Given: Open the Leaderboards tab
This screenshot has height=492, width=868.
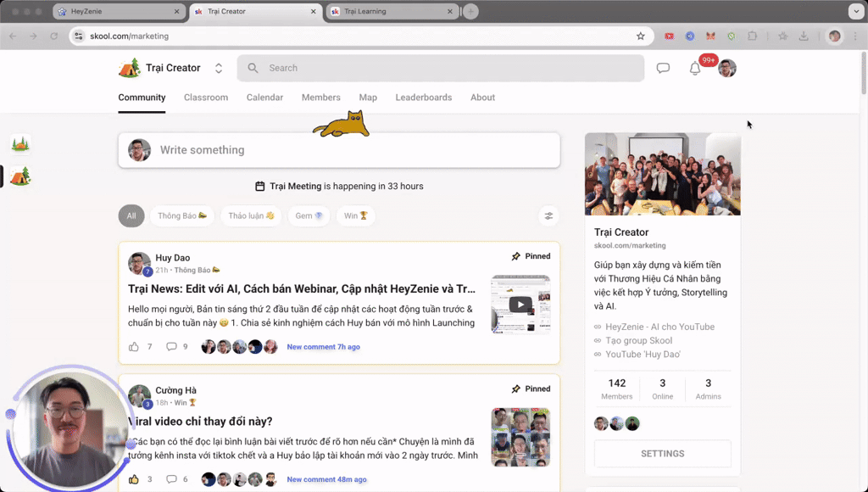Looking at the screenshot, I should 424,98.
